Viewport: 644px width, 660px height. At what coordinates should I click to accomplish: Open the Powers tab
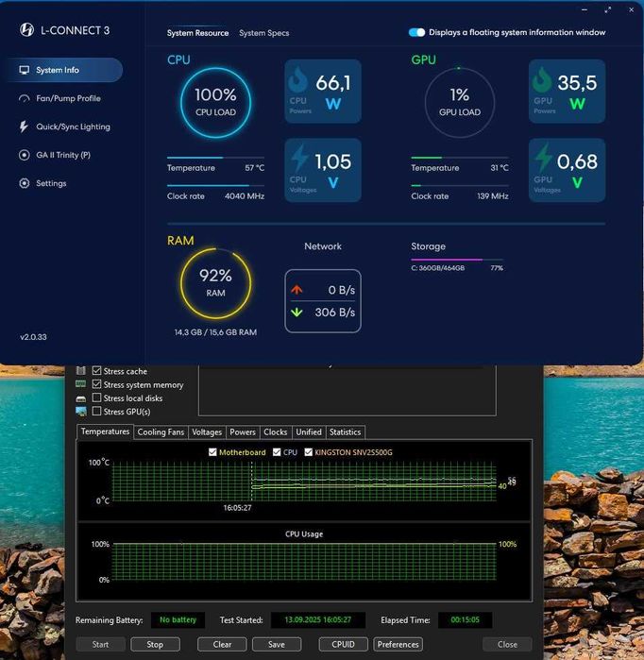[243, 432]
